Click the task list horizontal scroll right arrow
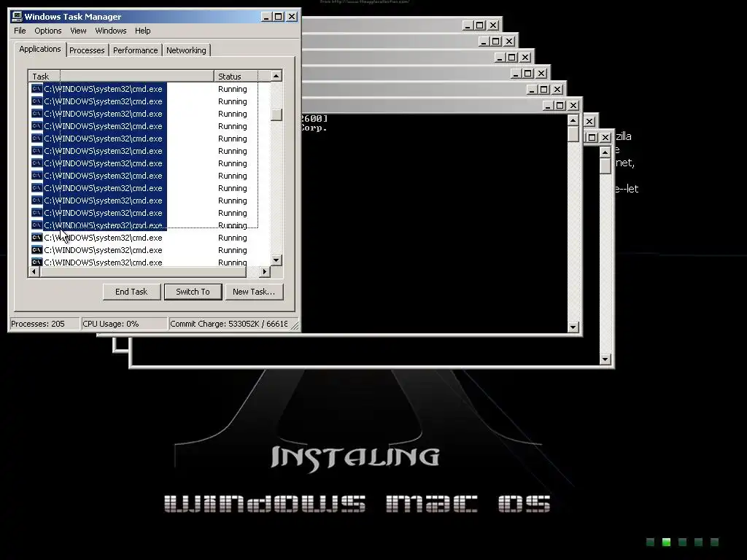The image size is (747, 560). (x=264, y=272)
